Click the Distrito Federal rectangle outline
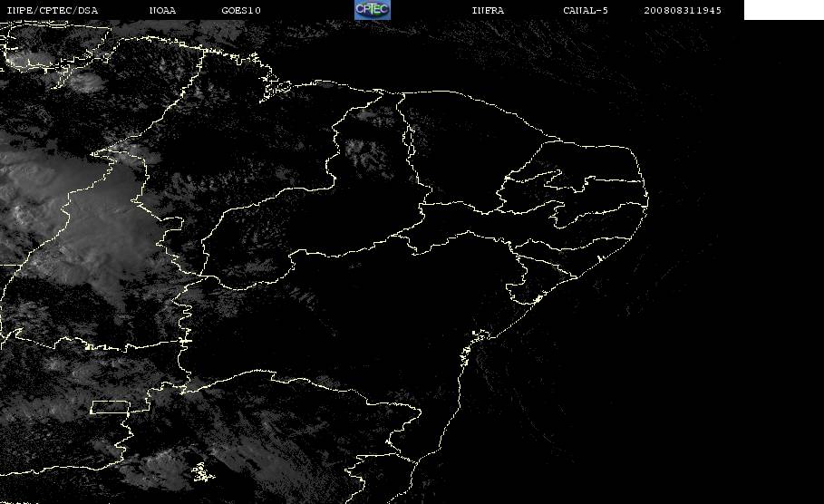The height and width of the screenshot is (504, 824). [x=110, y=407]
